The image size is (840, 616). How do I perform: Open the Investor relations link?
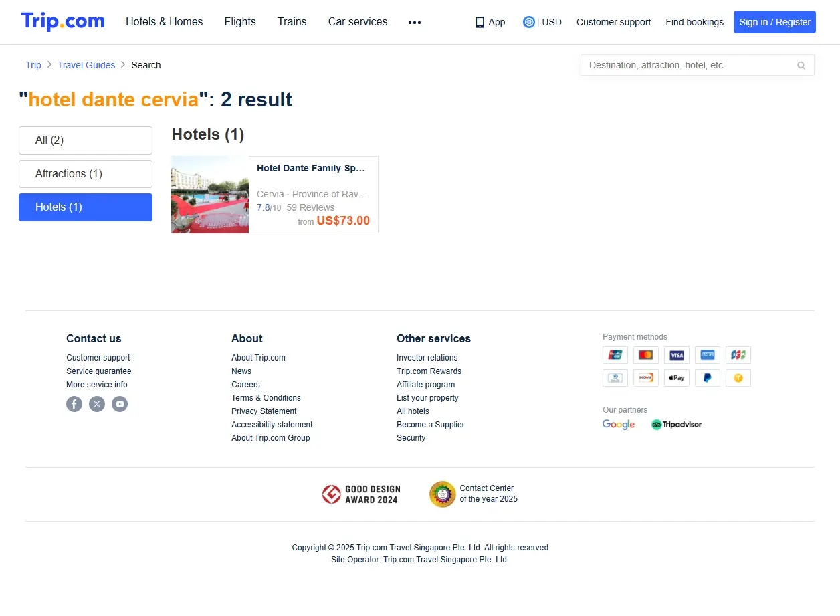(427, 358)
